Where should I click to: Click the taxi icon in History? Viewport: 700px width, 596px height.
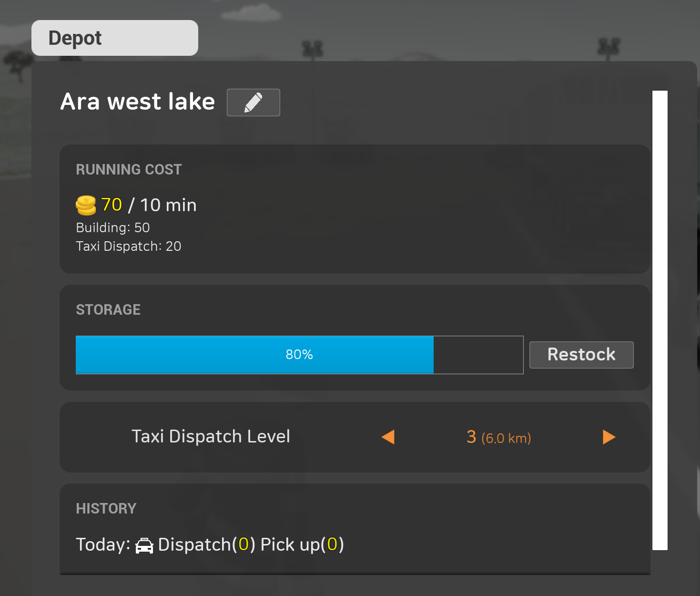(x=144, y=545)
